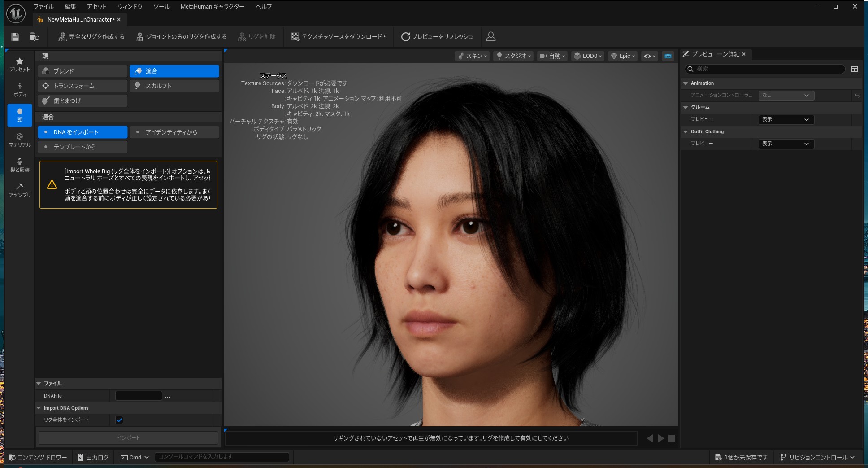The height and width of the screenshot is (468, 868).
Task: Open the グルーム プレビュー 表示 dropdown
Action: pyautogui.click(x=786, y=119)
